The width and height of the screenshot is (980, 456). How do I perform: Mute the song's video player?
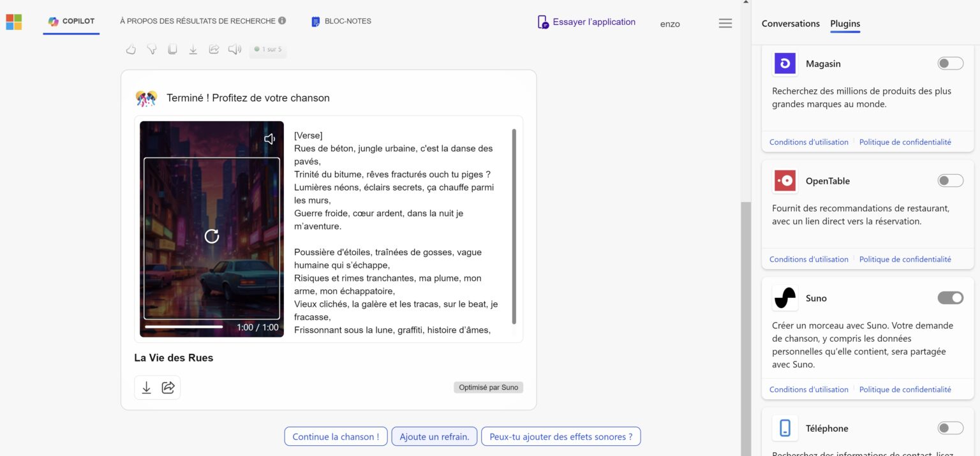(269, 138)
